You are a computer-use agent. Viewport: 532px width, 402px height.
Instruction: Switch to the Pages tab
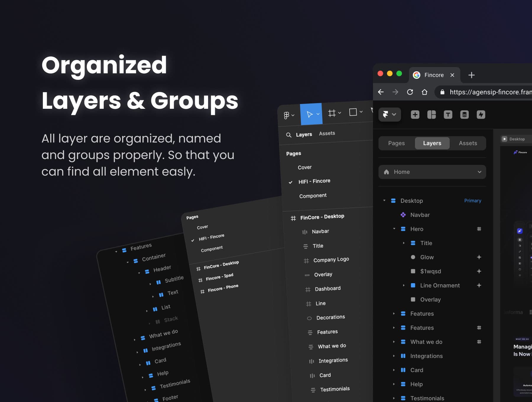(396, 143)
